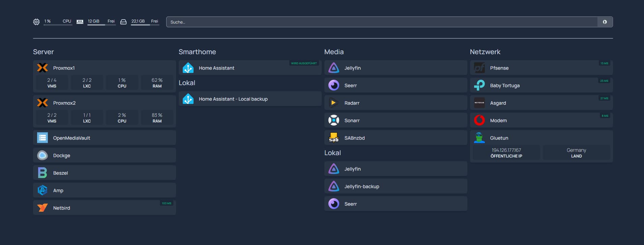Click the 25 MS ping badge on Baby Tortuga
The height and width of the screenshot is (245, 644).
604,81
